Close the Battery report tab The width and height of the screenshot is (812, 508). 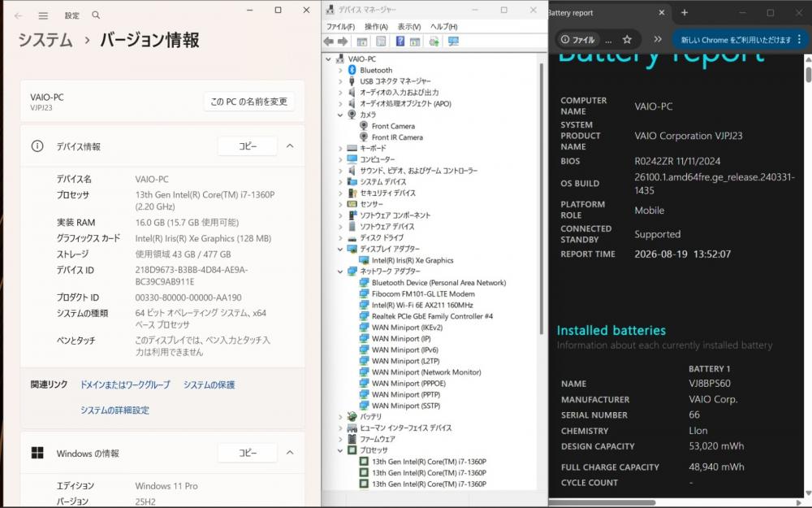click(661, 12)
